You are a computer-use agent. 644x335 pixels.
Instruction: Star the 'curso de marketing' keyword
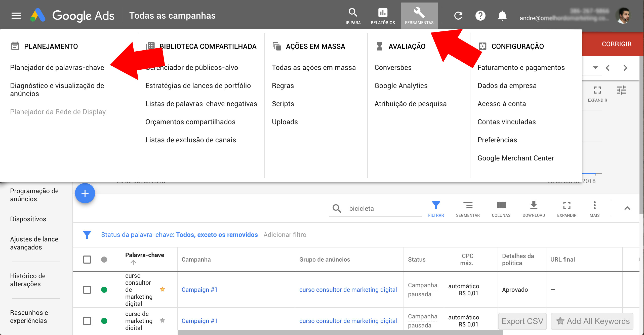tap(163, 320)
